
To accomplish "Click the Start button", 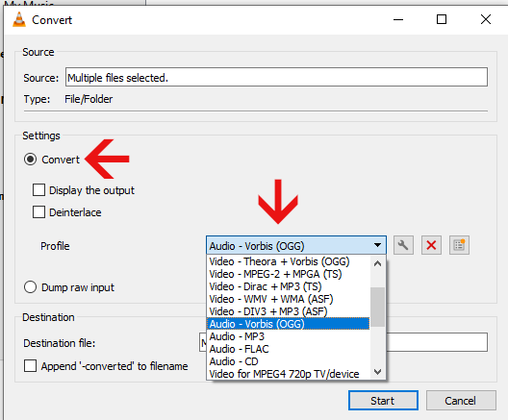I will click(x=383, y=401).
